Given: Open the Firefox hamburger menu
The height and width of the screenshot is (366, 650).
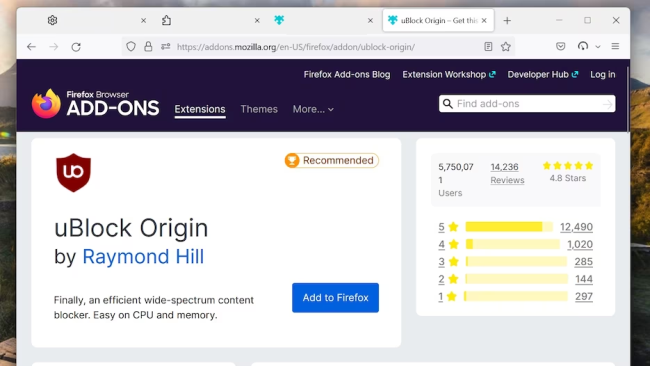Looking at the screenshot, I should tap(615, 46).
